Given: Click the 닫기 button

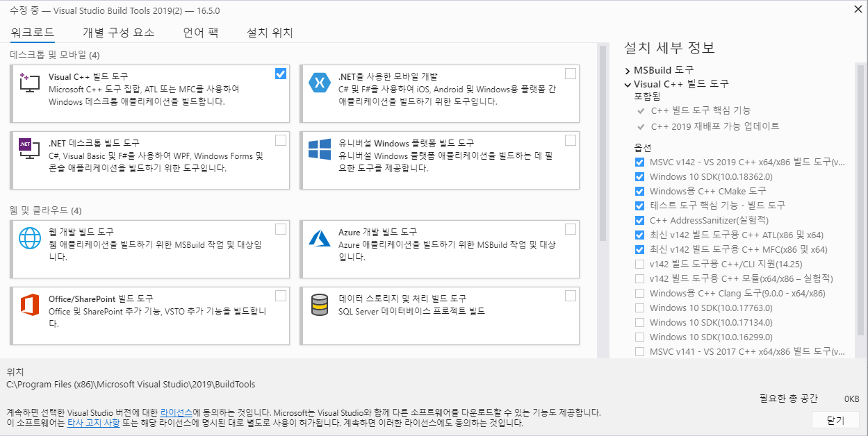Looking at the screenshot, I should 835,421.
